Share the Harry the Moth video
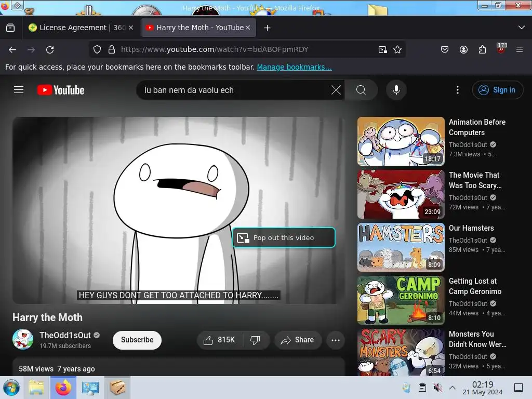 tap(298, 340)
